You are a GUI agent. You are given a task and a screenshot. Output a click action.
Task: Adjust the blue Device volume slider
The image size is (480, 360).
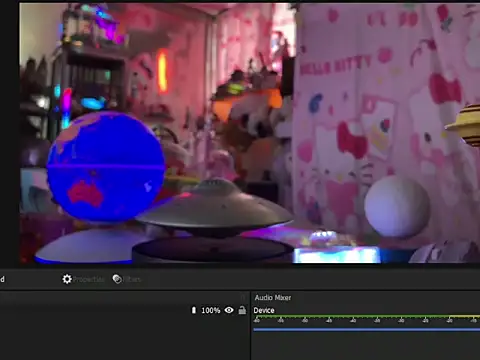pyautogui.click(x=366, y=330)
